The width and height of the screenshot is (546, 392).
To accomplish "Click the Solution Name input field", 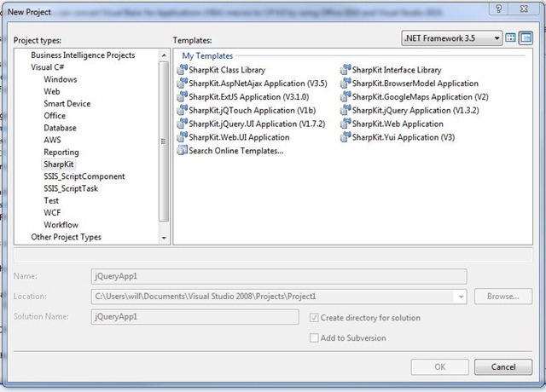I will 195,317.
